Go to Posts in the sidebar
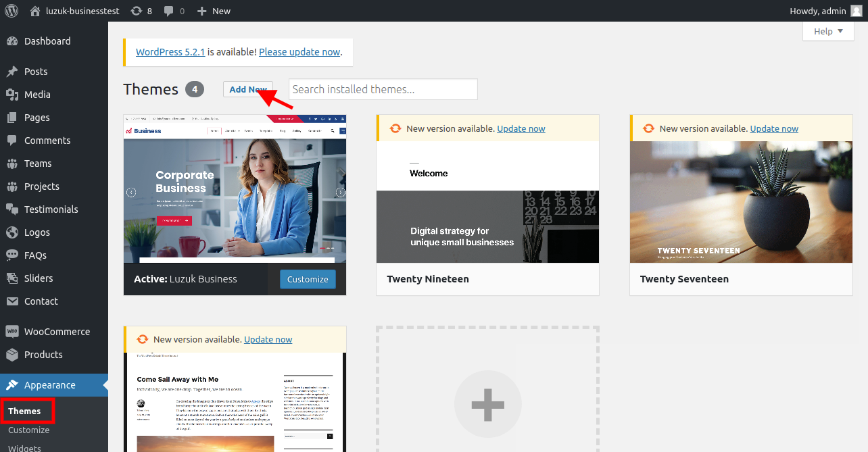Screen dimensions: 868x452 coord(36,72)
